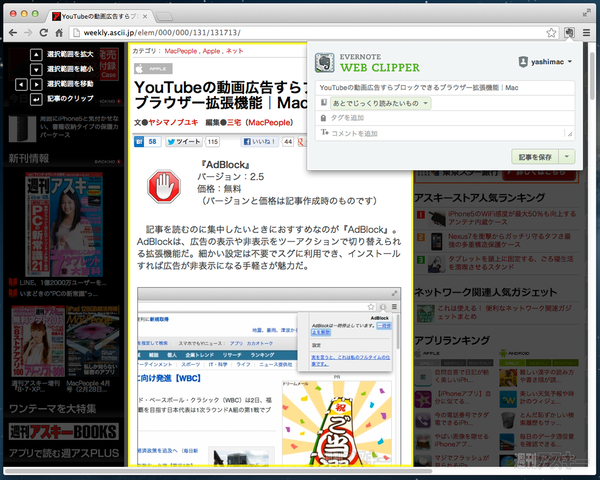Click the 週刊アスキー magazine cover
The width and height of the screenshot is (600, 480).
[x=64, y=224]
